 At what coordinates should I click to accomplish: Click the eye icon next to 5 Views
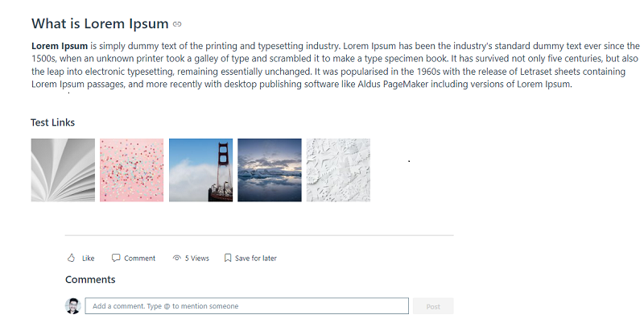177,258
